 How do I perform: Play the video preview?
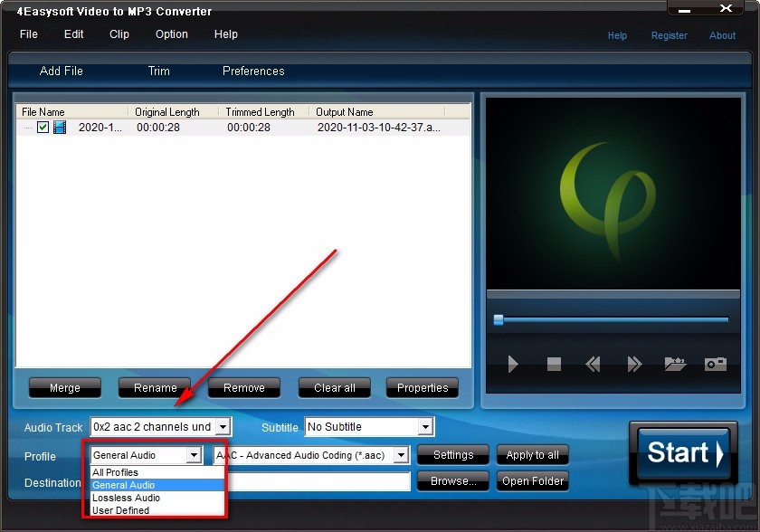[x=512, y=365]
